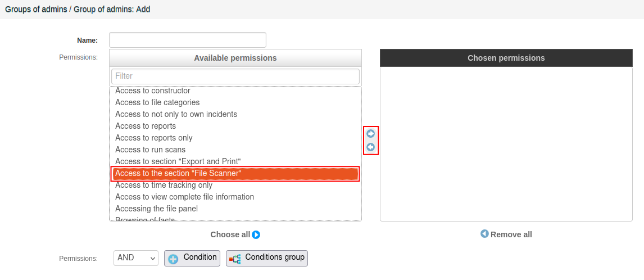
Task: Select "Access to constructor" permission
Action: pyautogui.click(x=153, y=91)
